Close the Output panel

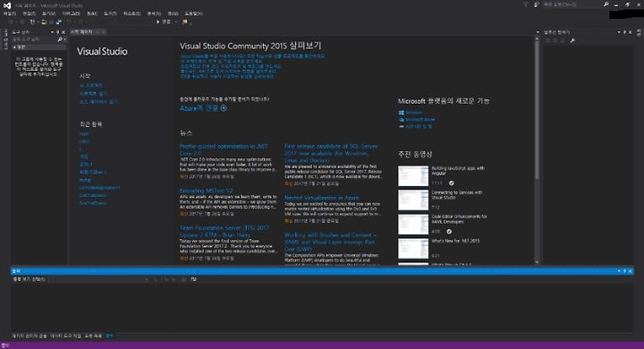tap(631, 271)
